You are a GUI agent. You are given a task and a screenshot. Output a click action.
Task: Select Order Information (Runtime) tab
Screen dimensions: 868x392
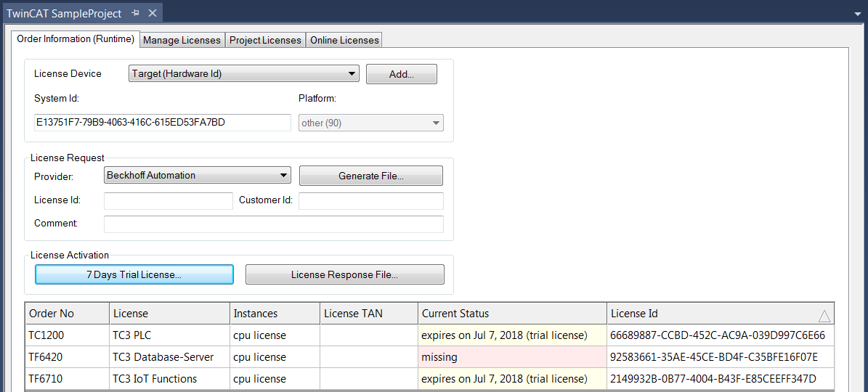(76, 39)
